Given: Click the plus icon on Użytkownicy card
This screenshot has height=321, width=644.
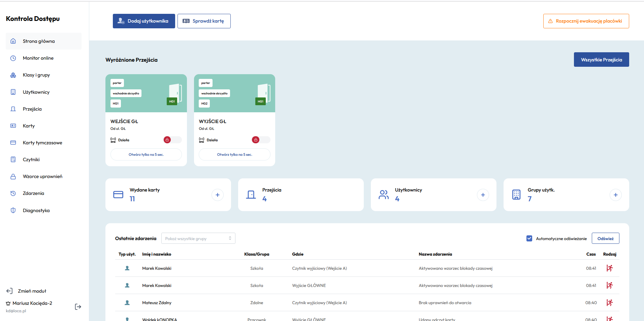Looking at the screenshot, I should click(483, 195).
